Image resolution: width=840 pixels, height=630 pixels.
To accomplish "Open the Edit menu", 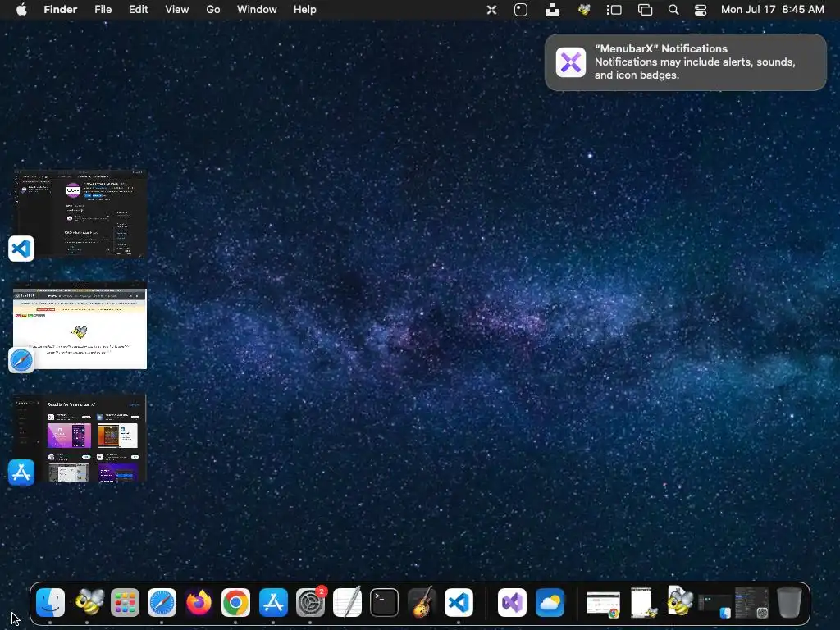I will [x=138, y=10].
